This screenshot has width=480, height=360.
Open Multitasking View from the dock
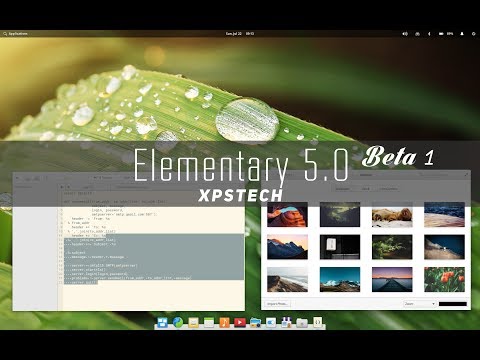coord(162,322)
